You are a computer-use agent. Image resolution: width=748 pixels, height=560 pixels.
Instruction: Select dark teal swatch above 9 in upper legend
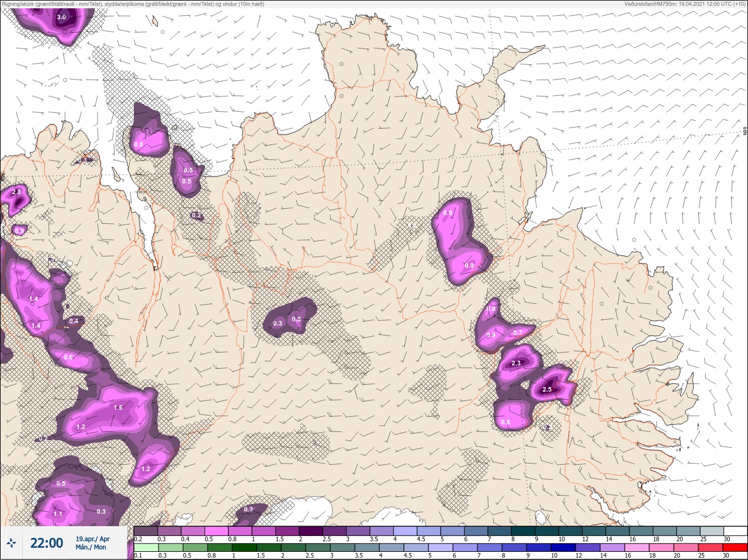(x=547, y=531)
